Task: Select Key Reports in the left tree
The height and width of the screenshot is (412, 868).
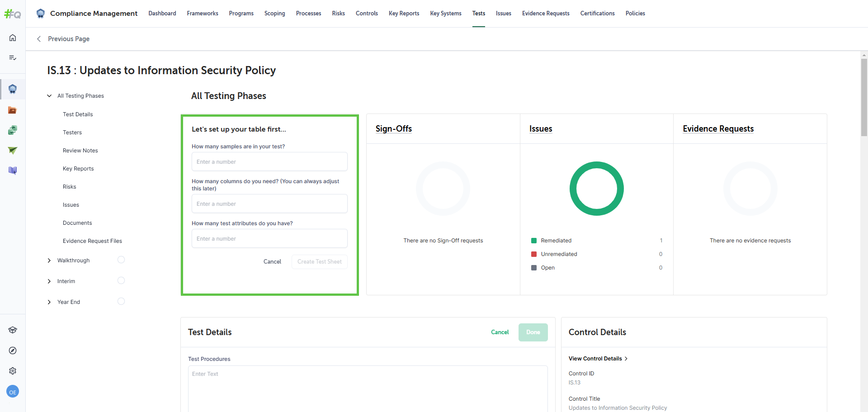Action: (x=78, y=169)
